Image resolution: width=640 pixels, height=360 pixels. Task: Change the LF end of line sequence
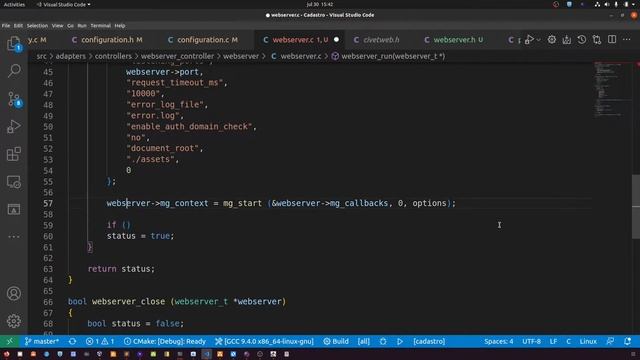(x=553, y=341)
